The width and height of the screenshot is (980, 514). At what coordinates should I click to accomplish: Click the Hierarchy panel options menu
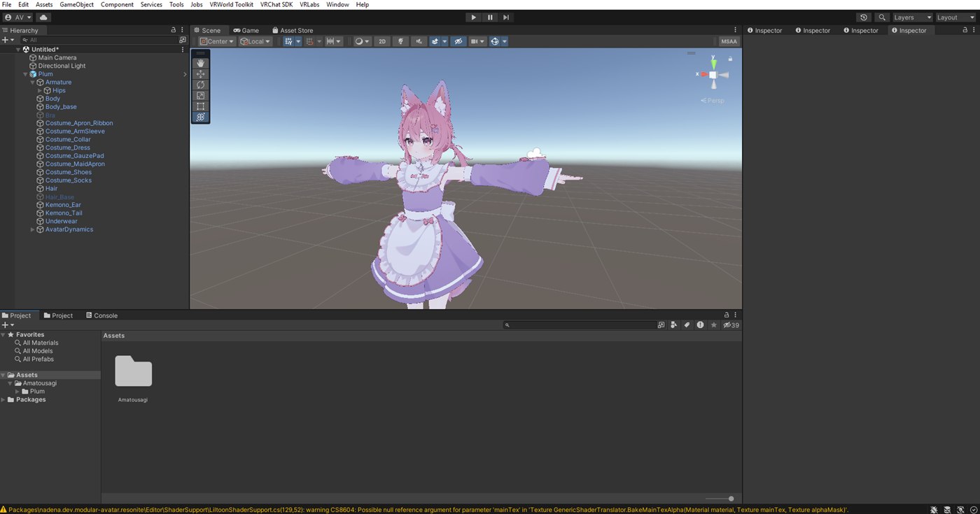[183, 30]
